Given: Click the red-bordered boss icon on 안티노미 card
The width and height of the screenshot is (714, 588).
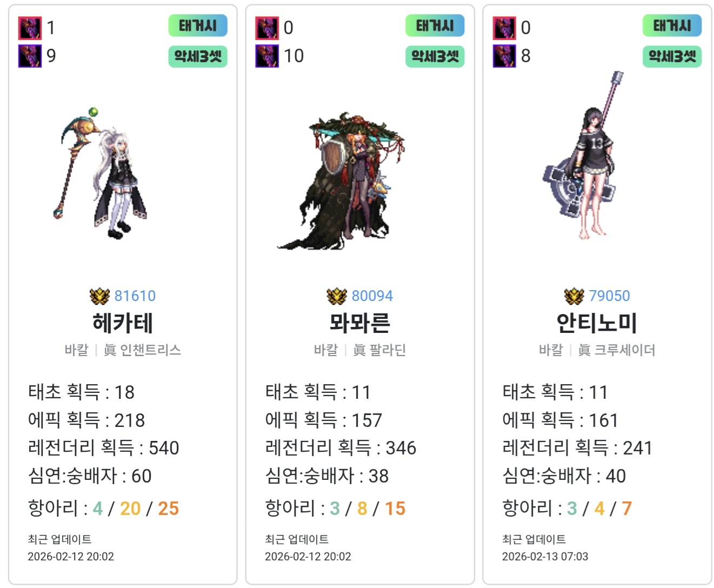Looking at the screenshot, I should [x=504, y=28].
